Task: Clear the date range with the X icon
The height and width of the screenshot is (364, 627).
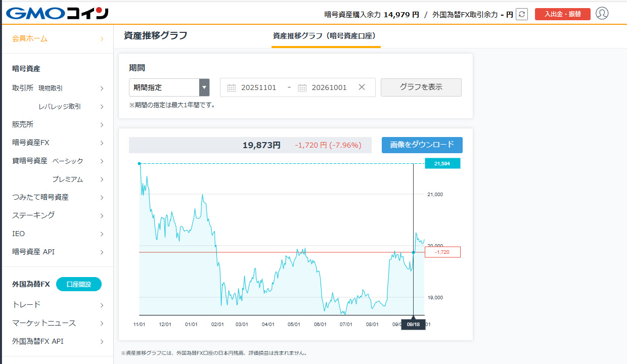Action: tap(362, 87)
